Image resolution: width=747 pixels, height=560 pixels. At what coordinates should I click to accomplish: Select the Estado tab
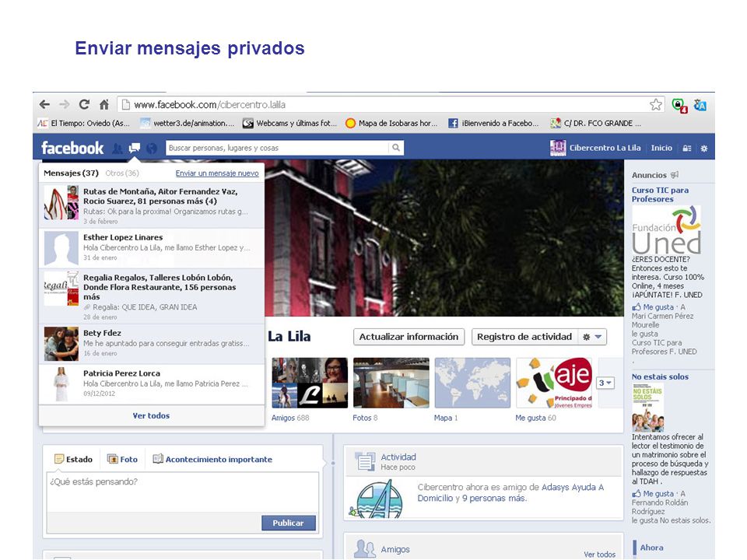[73, 460]
